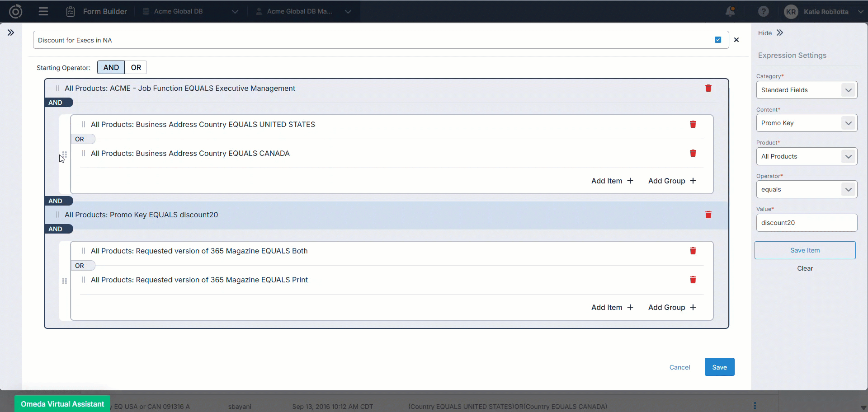Click Cancel to discard changes
Viewport: 868px width, 412px height.
point(679,367)
